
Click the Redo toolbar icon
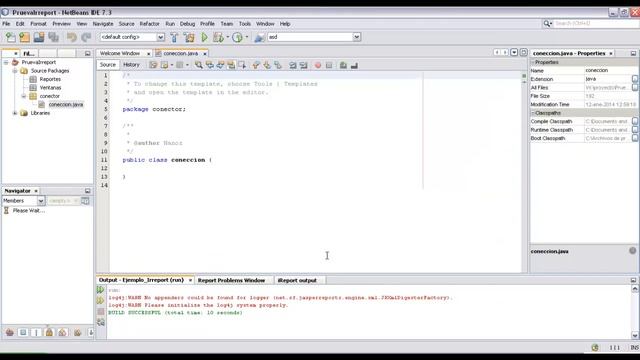(86, 38)
